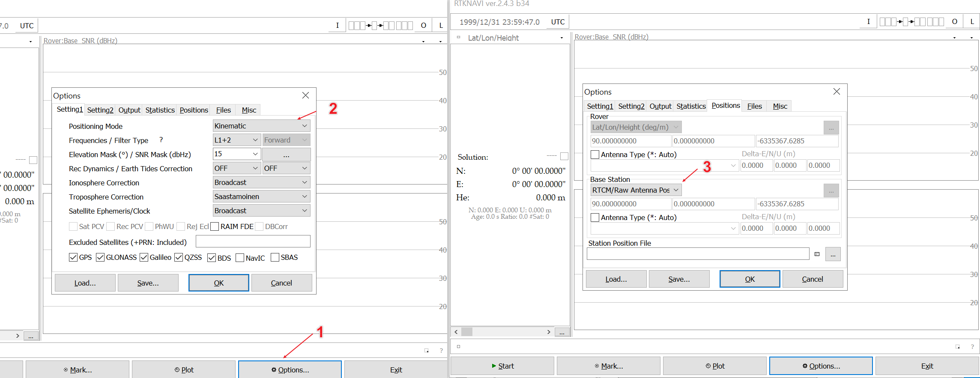Click input stream I button in right window

point(869,21)
